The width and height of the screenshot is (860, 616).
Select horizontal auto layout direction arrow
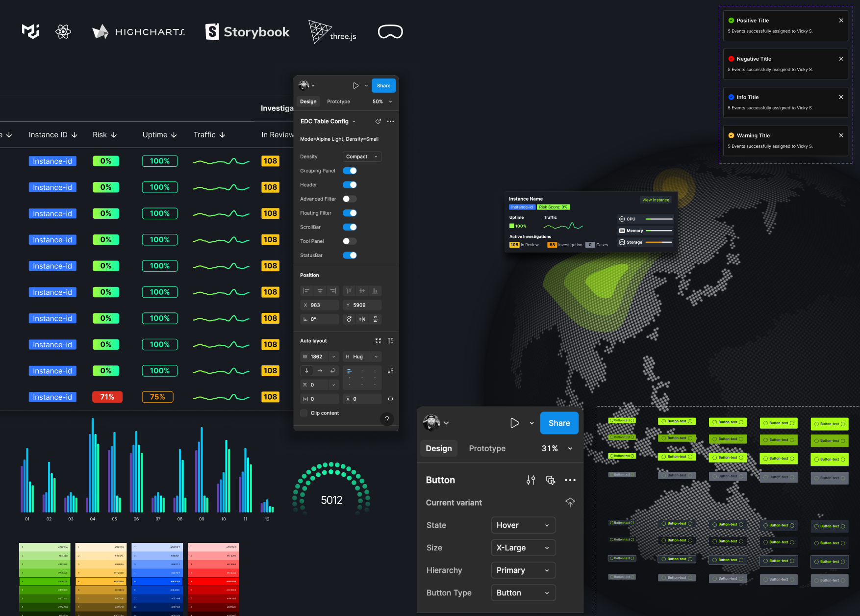click(320, 371)
